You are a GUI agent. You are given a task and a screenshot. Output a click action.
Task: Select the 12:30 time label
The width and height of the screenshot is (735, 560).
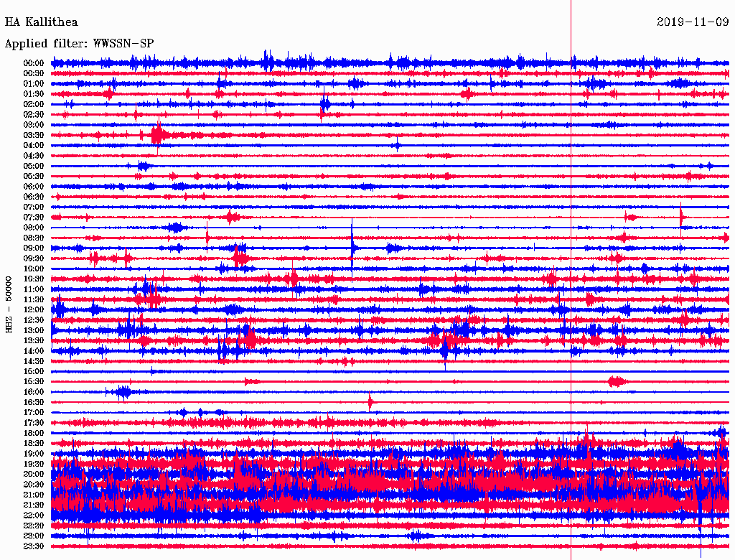coord(34,320)
